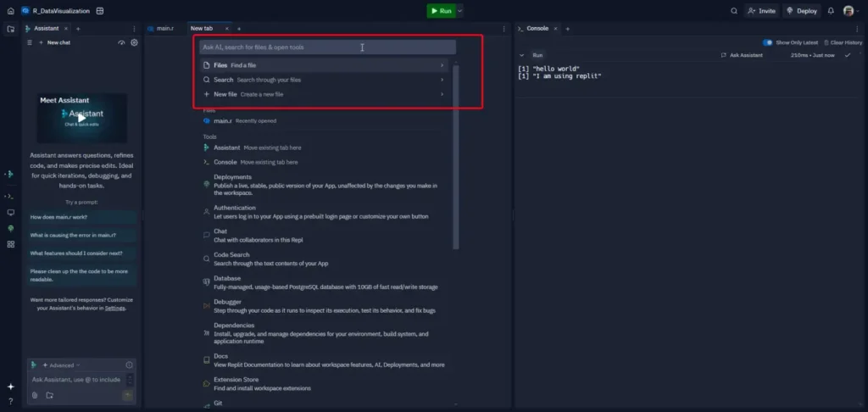This screenshot has height=412, width=868.
Task: Go to Replit home icon
Action: pos(10,10)
